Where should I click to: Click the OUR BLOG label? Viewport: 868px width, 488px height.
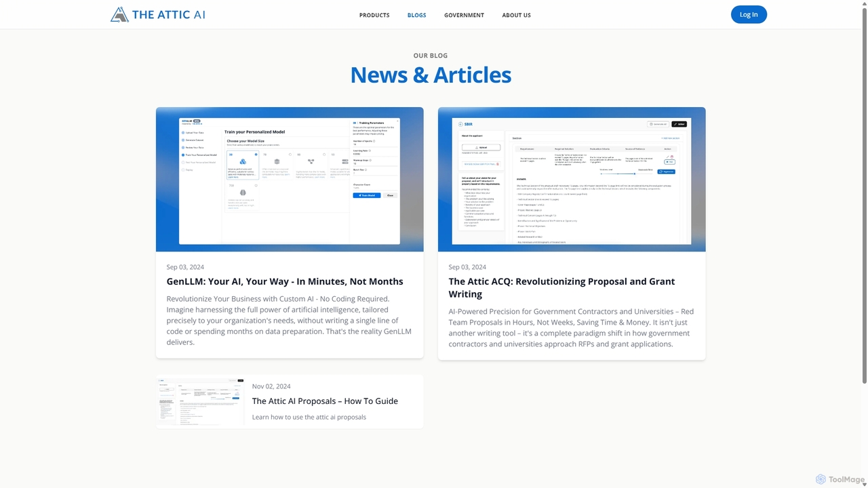point(431,56)
